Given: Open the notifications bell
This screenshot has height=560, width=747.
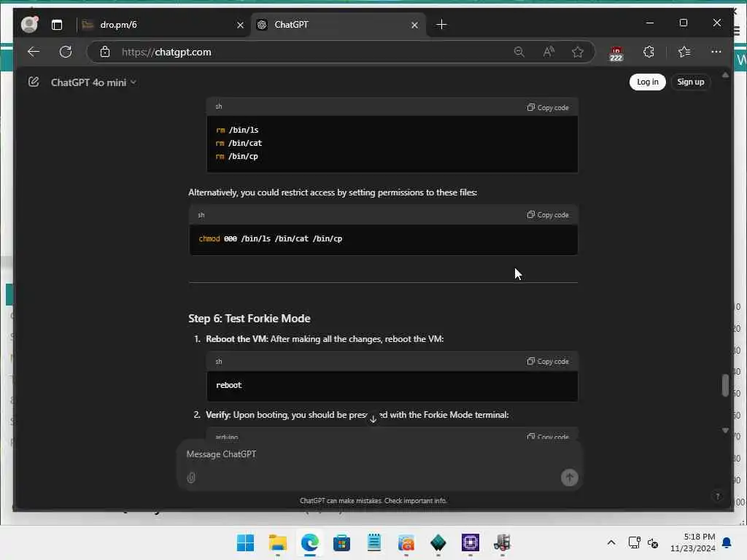Looking at the screenshot, I should 727,542.
